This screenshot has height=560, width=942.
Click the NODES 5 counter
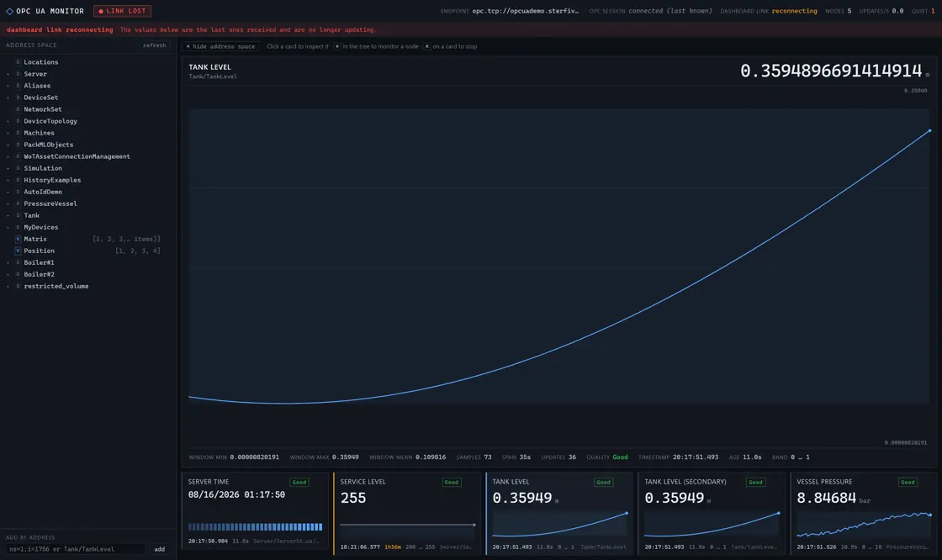coord(838,11)
